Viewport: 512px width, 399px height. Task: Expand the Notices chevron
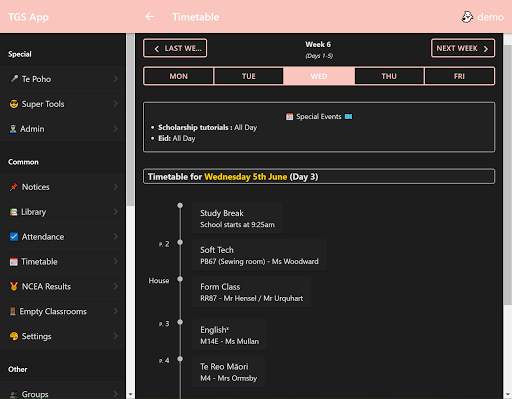point(115,187)
